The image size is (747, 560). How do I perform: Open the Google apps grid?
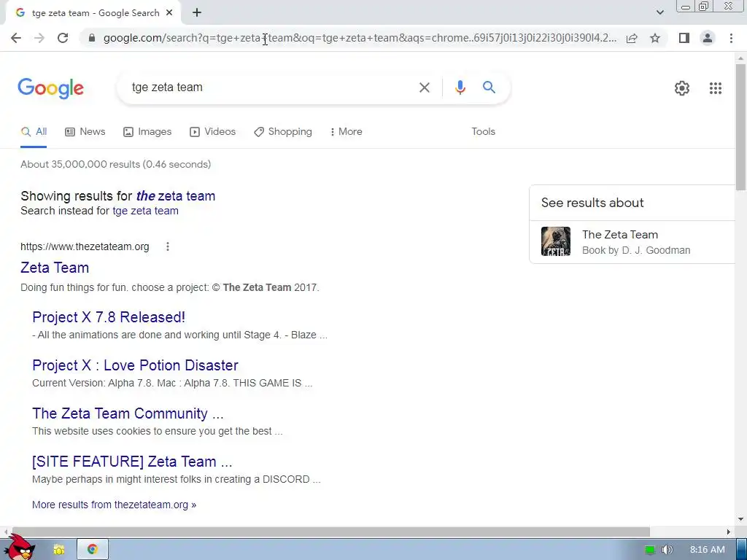pyautogui.click(x=715, y=88)
